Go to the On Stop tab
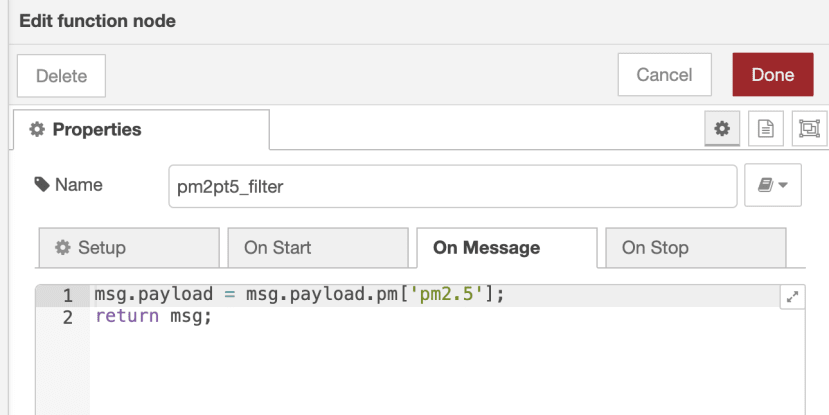Image resolution: width=829 pixels, height=415 pixels. pos(696,247)
